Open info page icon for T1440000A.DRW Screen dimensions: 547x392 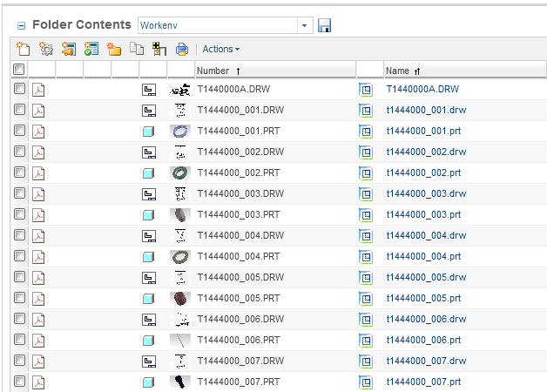366,90
